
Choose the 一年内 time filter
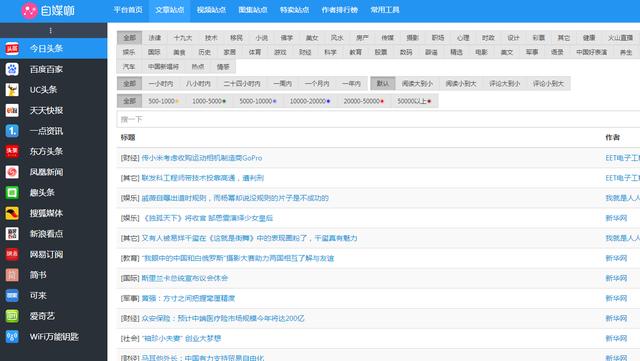[x=351, y=84]
